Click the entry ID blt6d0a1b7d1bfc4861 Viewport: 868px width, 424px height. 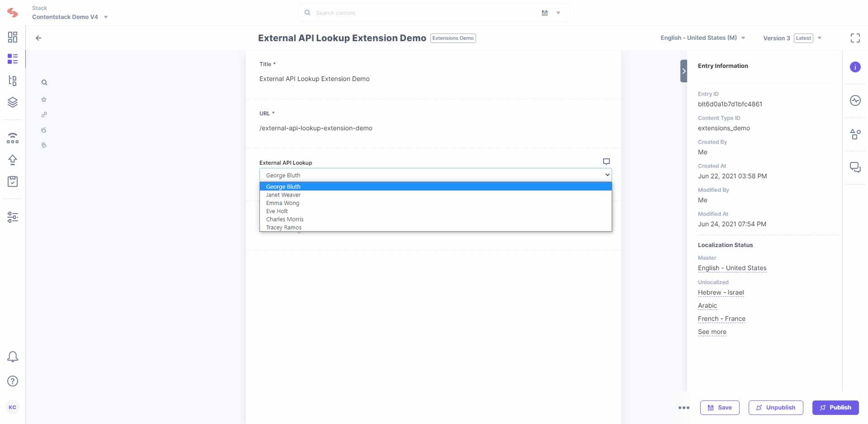pyautogui.click(x=729, y=104)
